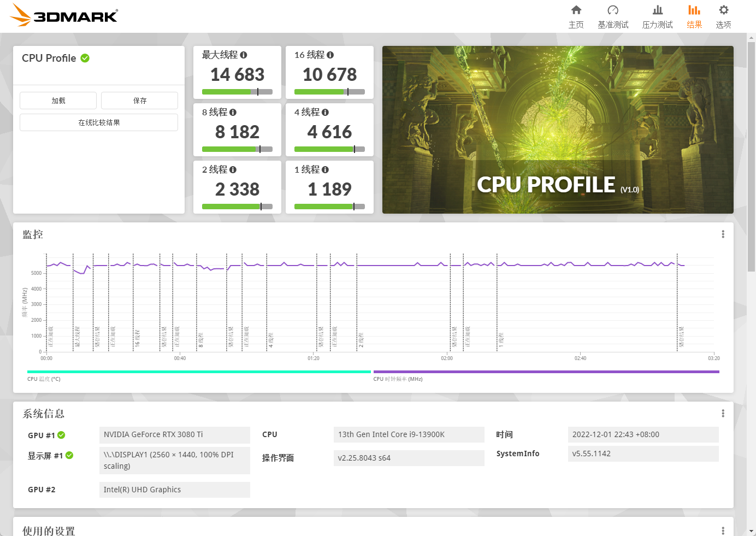Viewport: 756px width, 536px height.
Task: Open the Benchmarks (基准测试) gauge icon
Action: click(x=613, y=10)
